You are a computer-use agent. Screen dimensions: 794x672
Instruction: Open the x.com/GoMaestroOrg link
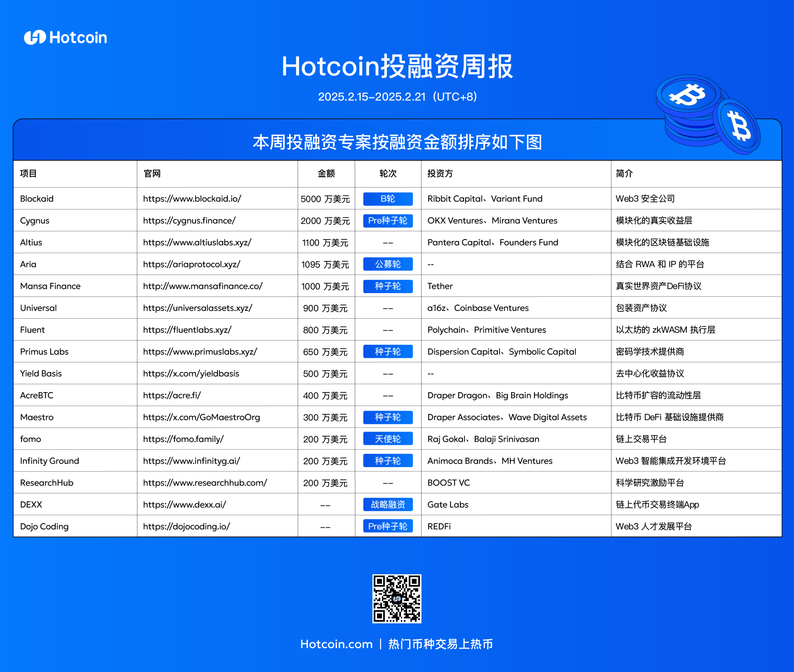tap(202, 417)
